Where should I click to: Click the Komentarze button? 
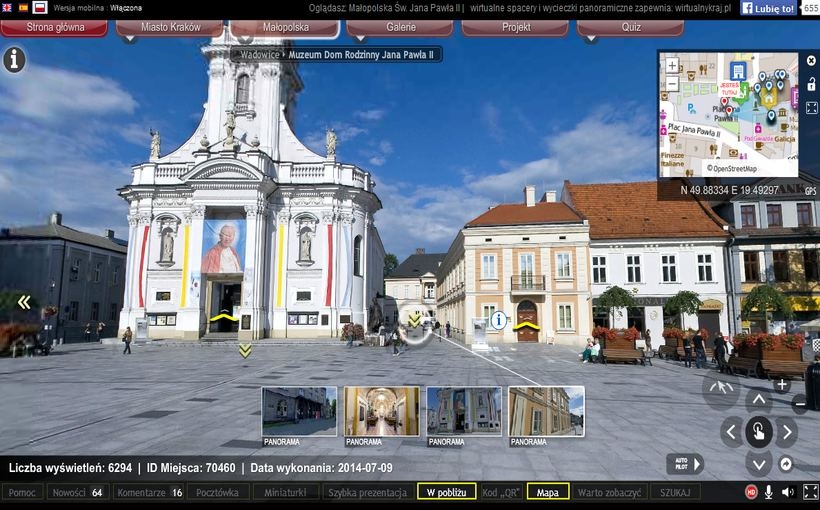[150, 492]
